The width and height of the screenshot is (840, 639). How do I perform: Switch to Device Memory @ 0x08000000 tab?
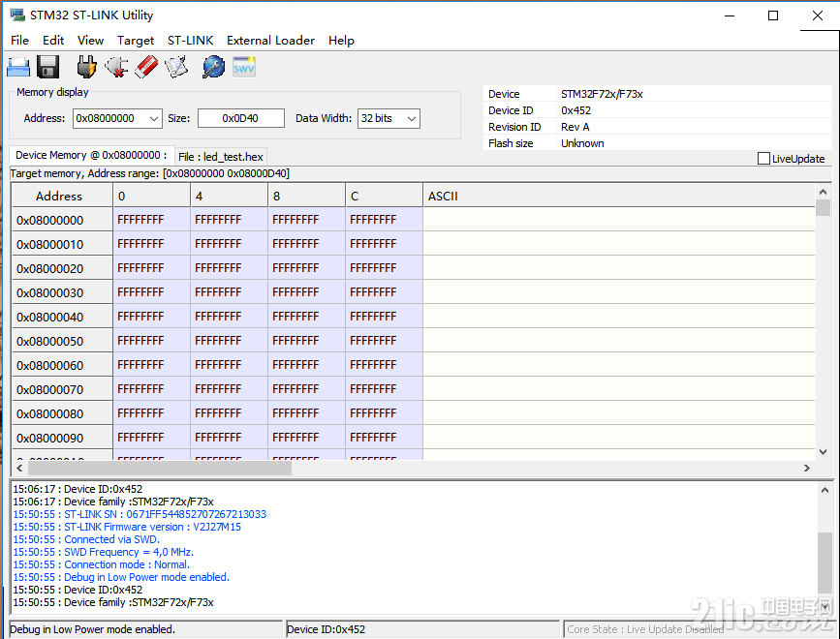(x=91, y=155)
